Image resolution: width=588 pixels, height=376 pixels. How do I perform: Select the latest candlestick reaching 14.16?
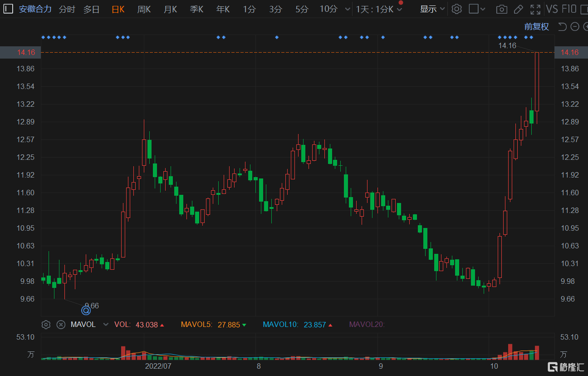[537, 82]
